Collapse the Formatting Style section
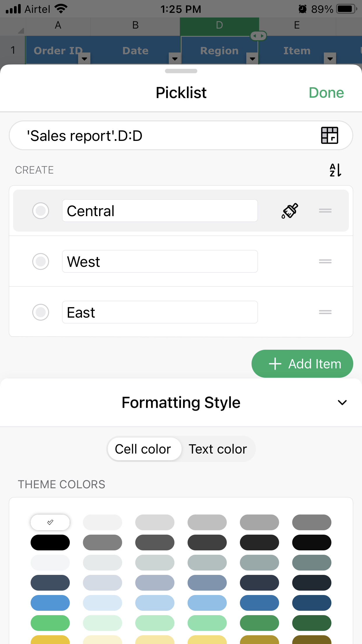Viewport: 362px width, 644px height. point(342,402)
